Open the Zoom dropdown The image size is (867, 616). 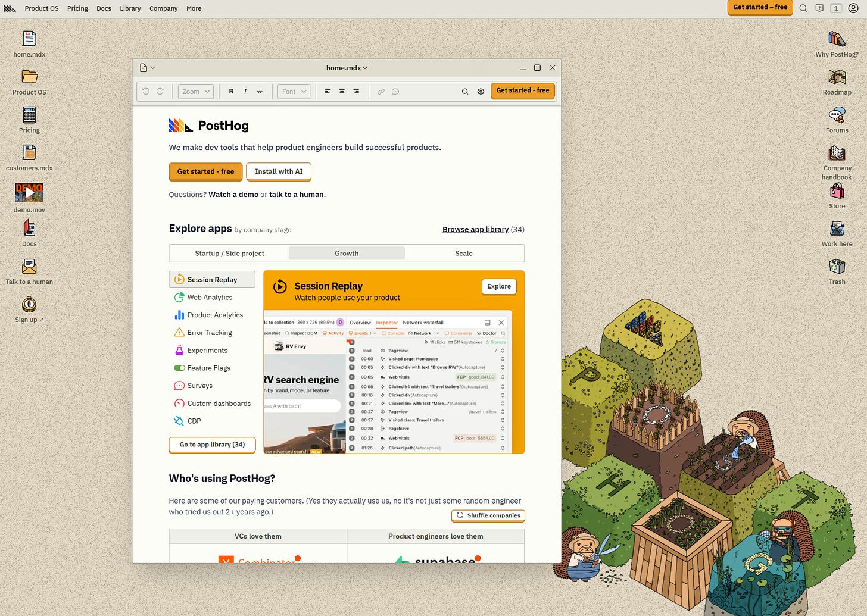(x=196, y=91)
